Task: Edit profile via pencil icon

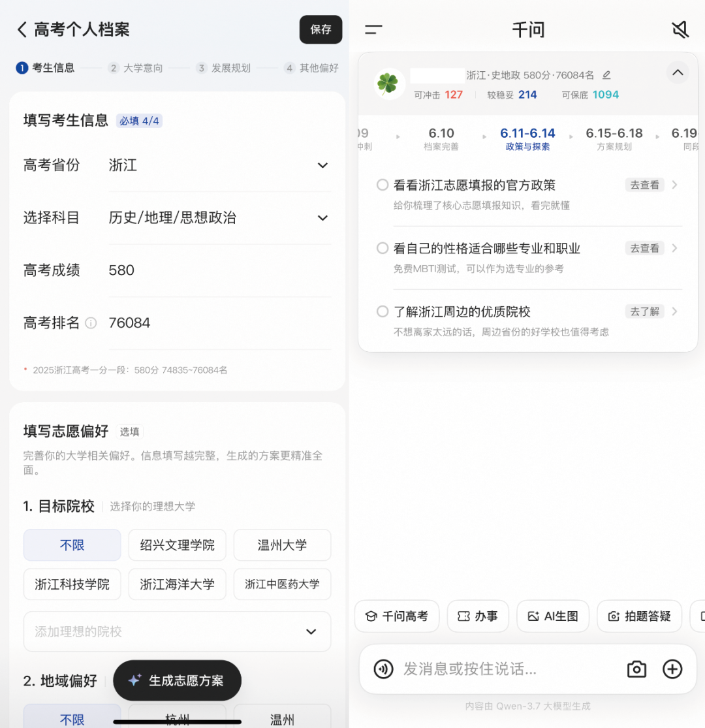Action: (x=606, y=75)
